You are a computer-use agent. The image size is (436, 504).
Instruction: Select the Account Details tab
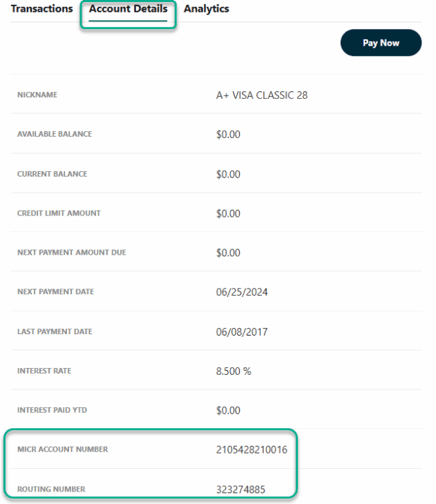[128, 9]
